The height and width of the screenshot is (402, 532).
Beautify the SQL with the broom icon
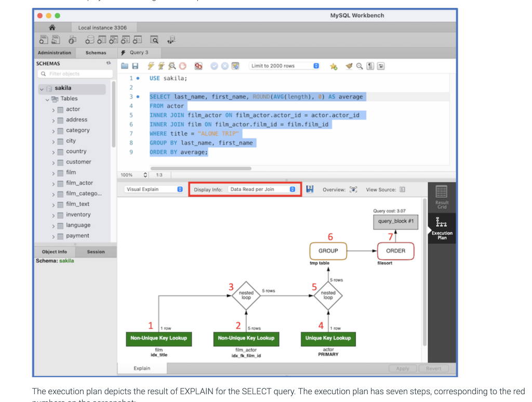point(349,66)
